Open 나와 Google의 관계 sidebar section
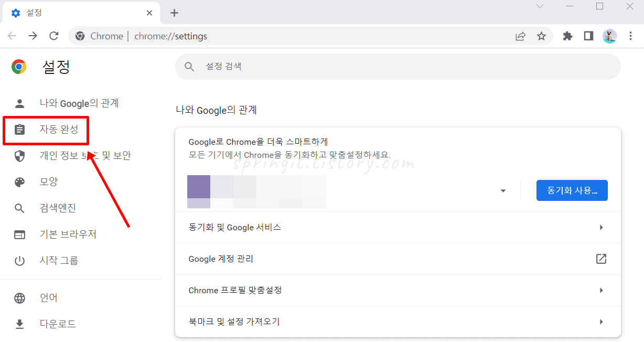This screenshot has width=644, height=342. click(79, 103)
